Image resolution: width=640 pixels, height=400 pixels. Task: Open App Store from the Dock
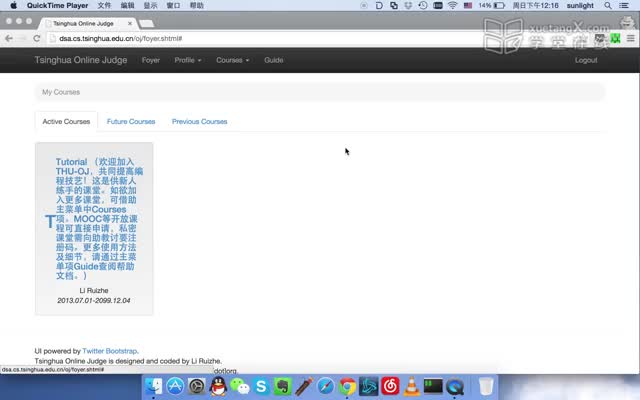click(x=175, y=386)
